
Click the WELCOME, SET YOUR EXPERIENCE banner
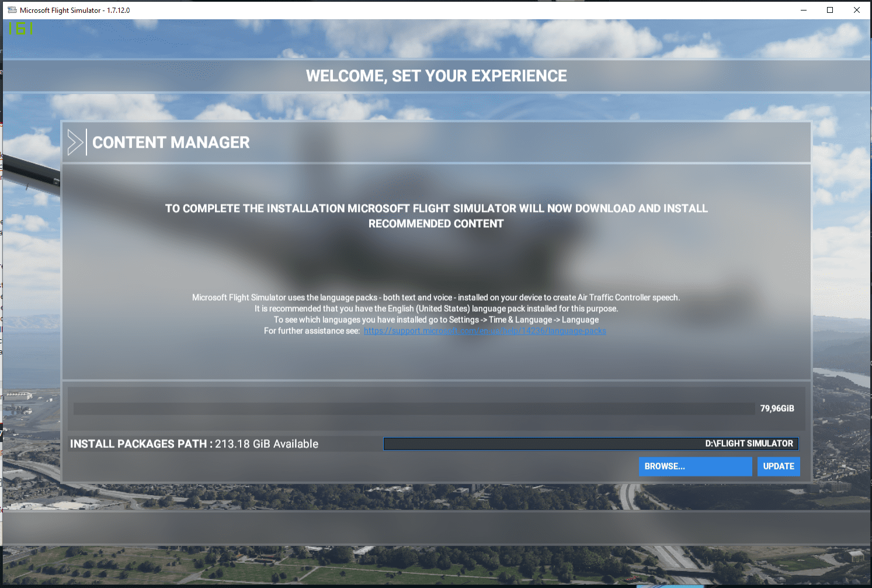pos(436,76)
